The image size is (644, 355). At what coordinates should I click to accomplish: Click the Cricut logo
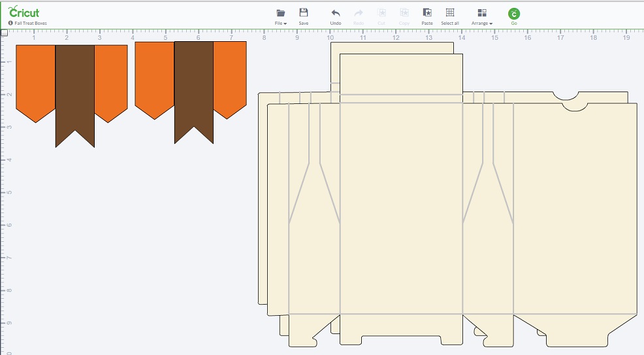(x=24, y=12)
